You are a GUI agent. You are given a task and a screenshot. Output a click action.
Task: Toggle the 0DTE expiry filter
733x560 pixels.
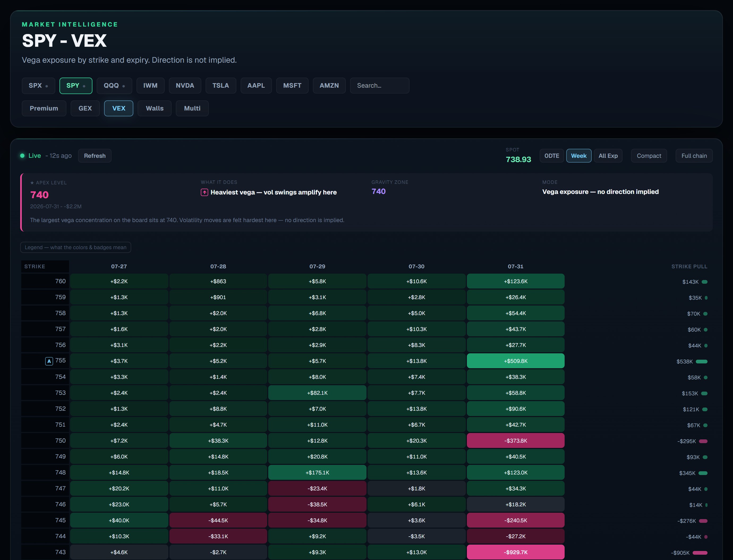coord(552,156)
